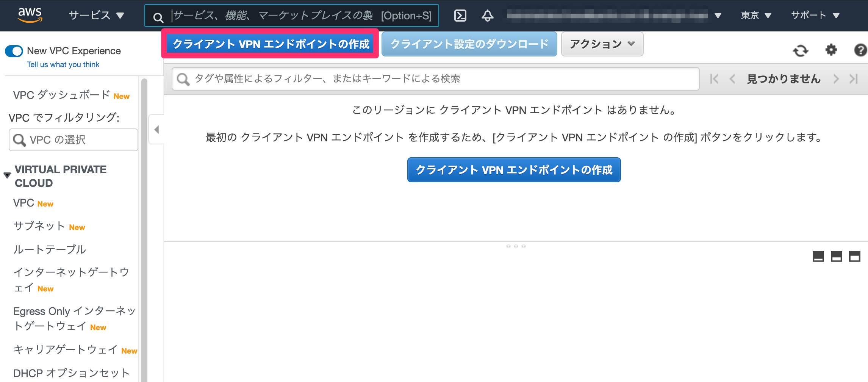The image size is (868, 382).
Task: Focus the tag and attribute filter field
Action: click(436, 79)
